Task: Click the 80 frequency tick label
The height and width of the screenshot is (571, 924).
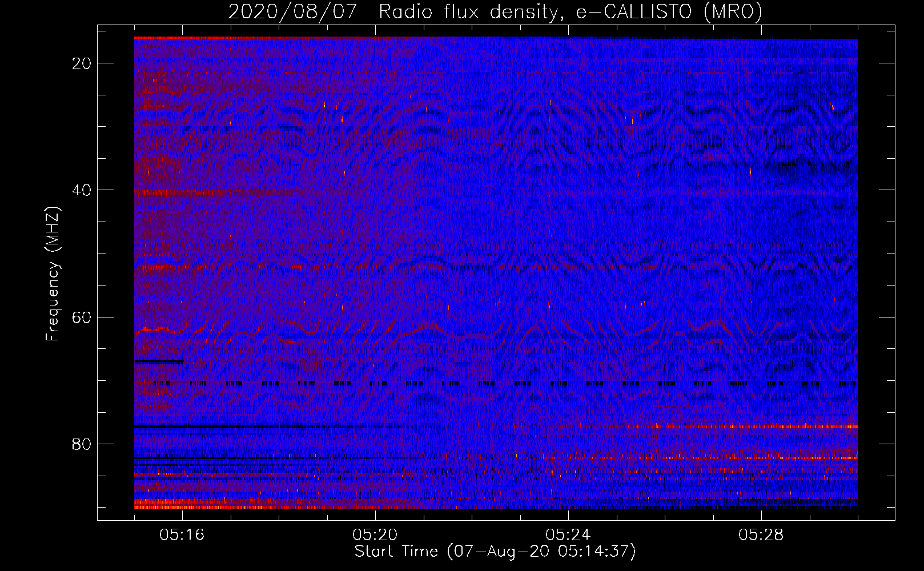Action: point(82,444)
